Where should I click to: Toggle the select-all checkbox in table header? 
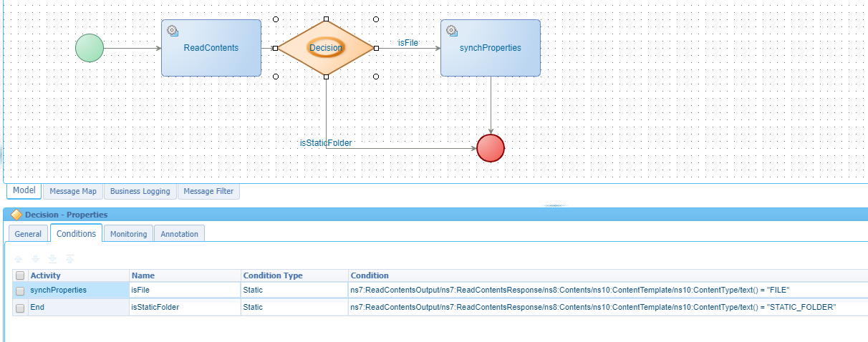tap(20, 275)
